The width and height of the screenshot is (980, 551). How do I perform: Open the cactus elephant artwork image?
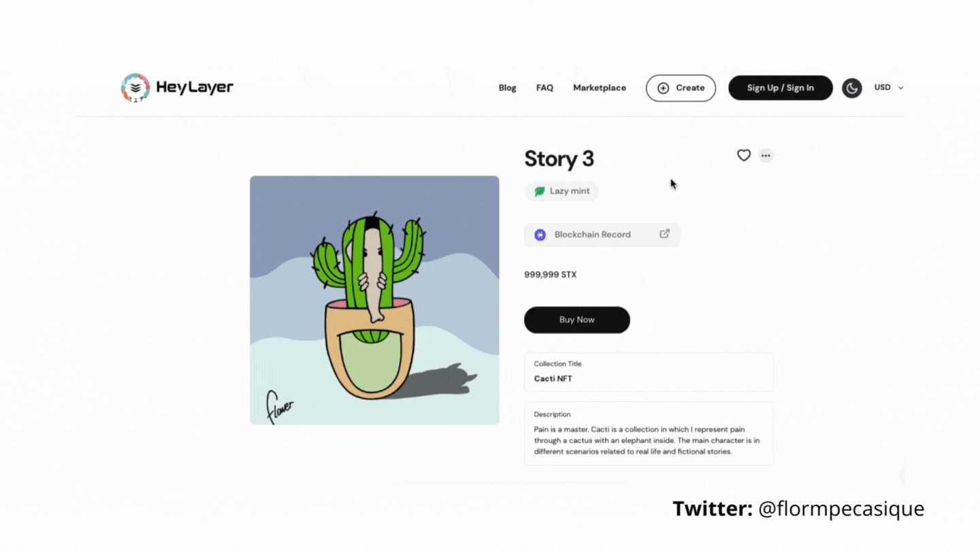(x=374, y=300)
